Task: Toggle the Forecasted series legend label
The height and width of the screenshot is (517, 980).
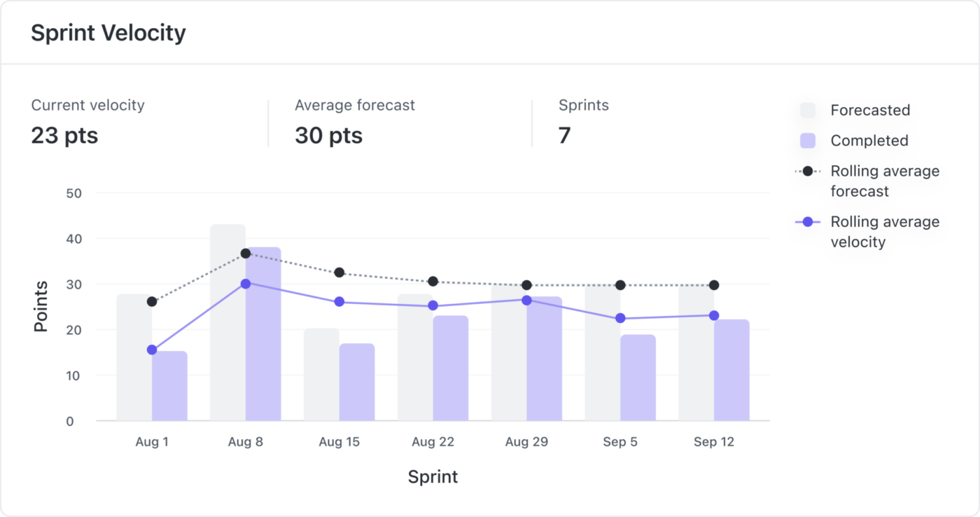Action: (870, 110)
